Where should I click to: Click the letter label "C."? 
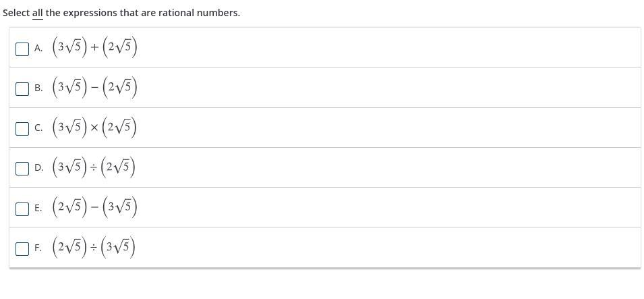click(x=38, y=128)
